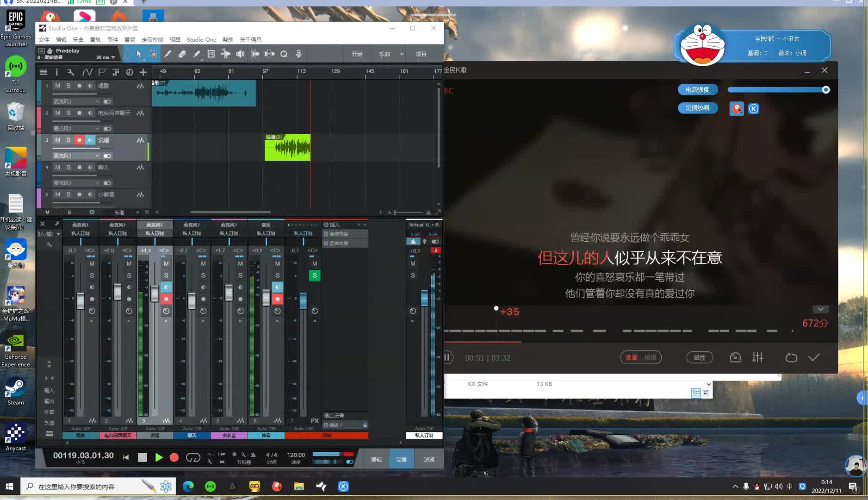
Task: Toggle monitor on track 3 说唱
Action: point(90,140)
